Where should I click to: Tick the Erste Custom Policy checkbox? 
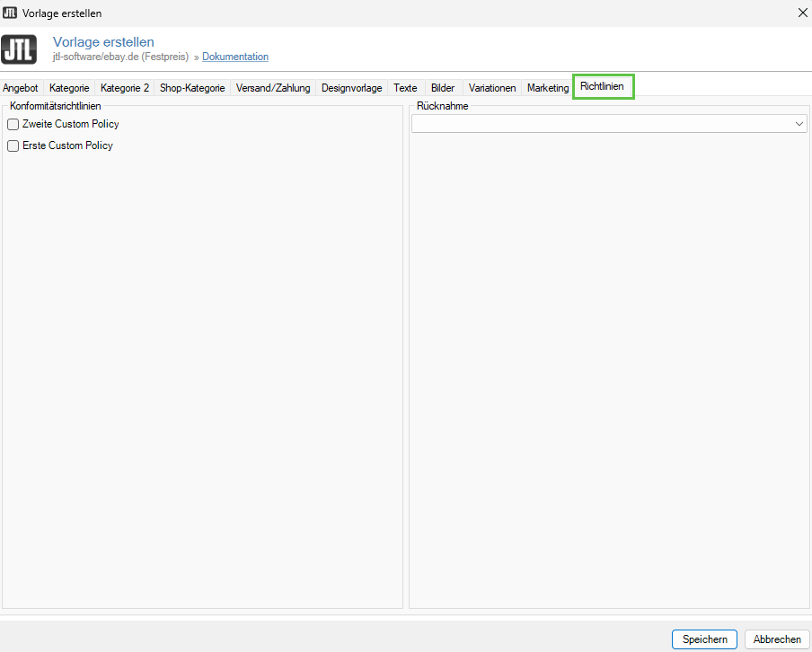point(13,145)
